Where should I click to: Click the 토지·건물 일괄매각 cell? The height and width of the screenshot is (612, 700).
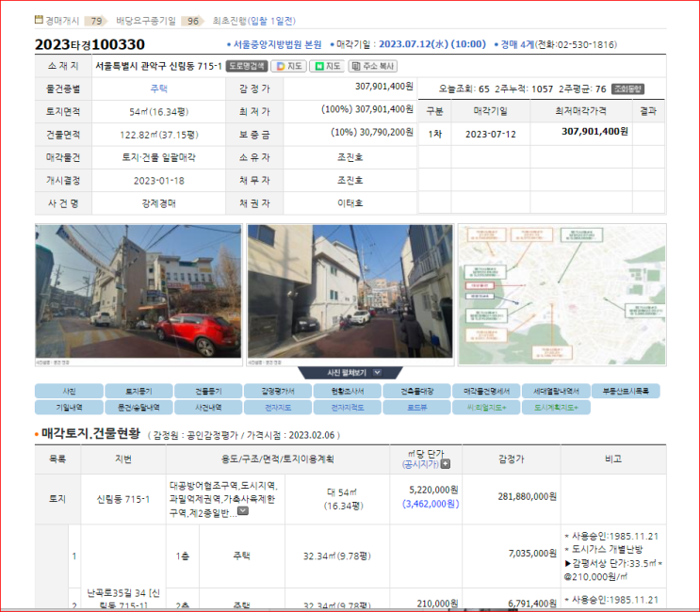(159, 157)
